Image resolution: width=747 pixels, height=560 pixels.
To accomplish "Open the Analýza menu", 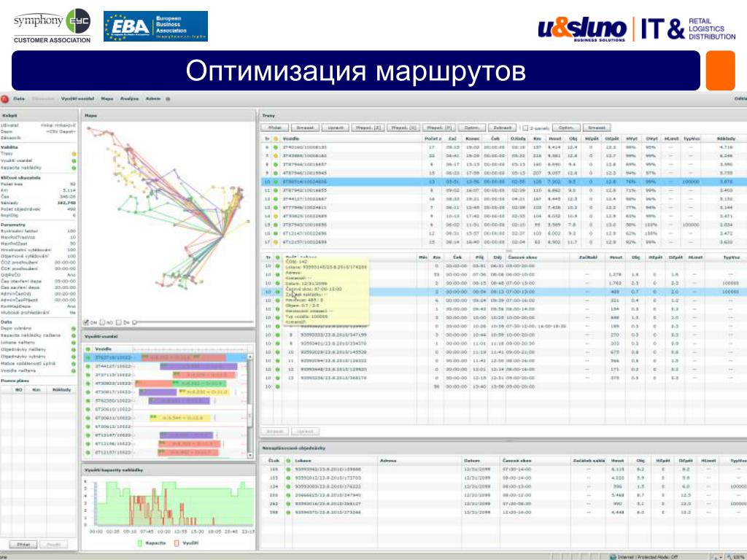I will tap(129, 98).
